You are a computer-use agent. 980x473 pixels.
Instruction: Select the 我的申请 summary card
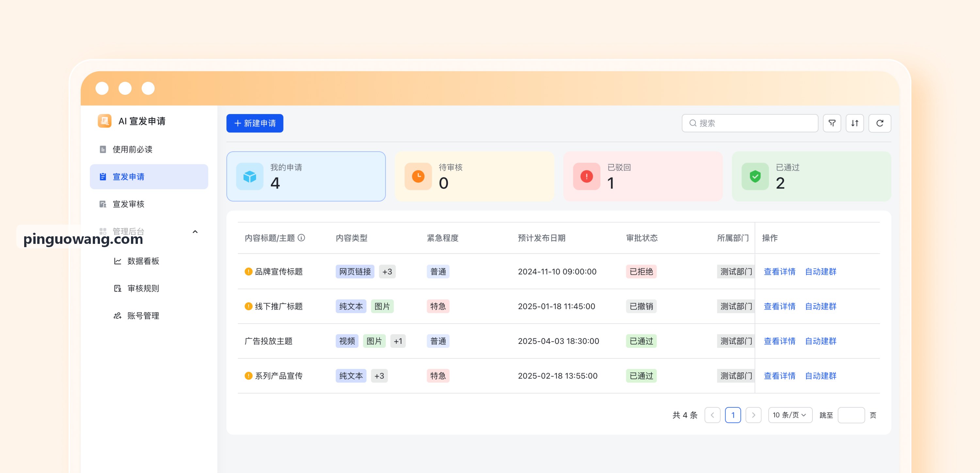(306, 176)
